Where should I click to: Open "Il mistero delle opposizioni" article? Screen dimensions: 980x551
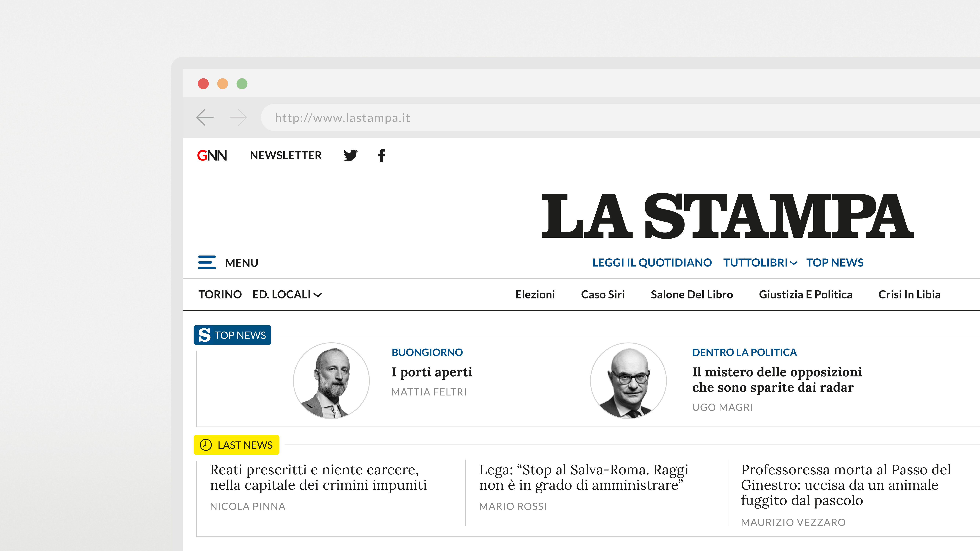pyautogui.click(x=777, y=379)
